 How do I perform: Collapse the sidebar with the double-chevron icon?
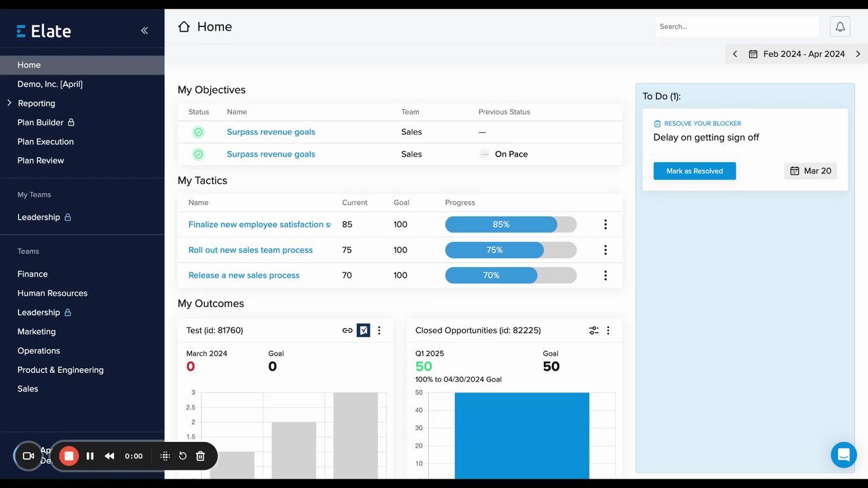[144, 30]
